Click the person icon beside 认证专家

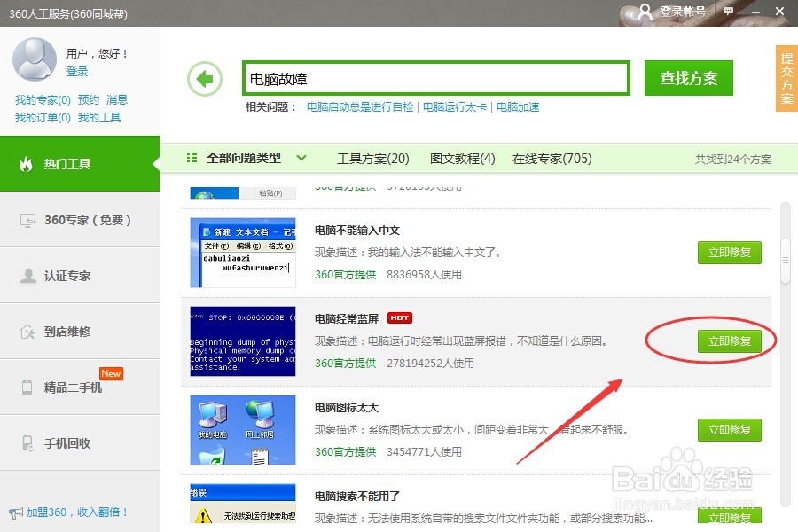28,276
